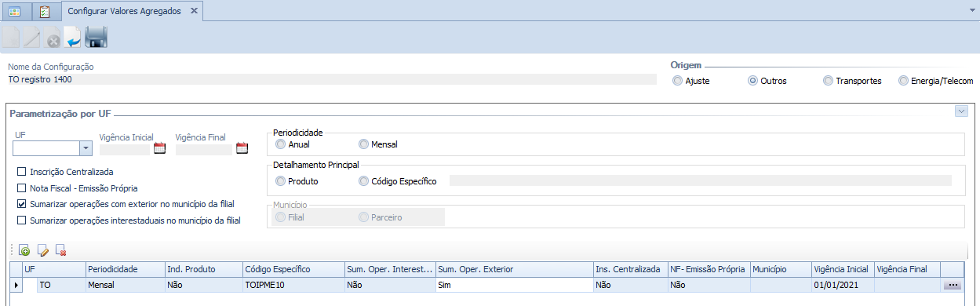The image size is (980, 306).
Task: Add a new UF row with green plus icon
Action: tap(24, 250)
